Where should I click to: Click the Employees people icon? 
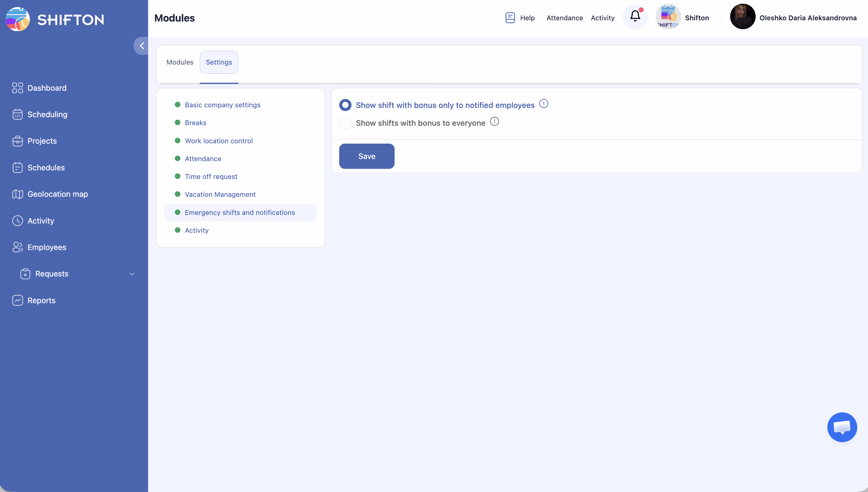[x=17, y=247]
